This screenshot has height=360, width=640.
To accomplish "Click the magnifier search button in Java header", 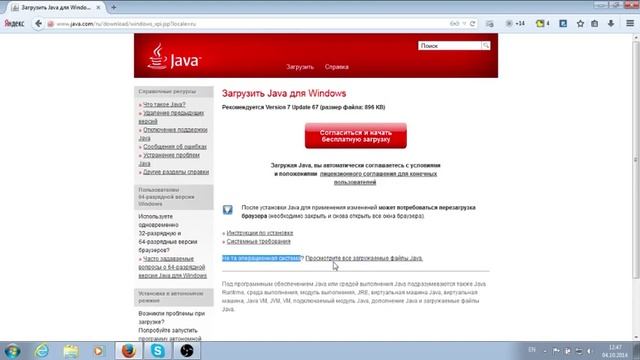I will click(486, 46).
